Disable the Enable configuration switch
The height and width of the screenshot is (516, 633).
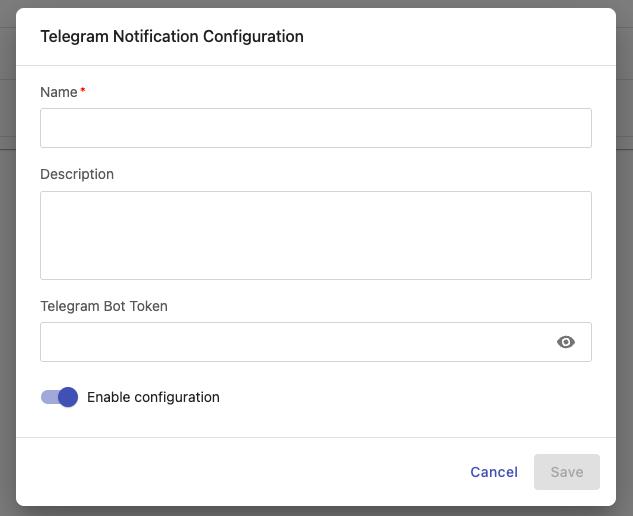[x=59, y=397]
